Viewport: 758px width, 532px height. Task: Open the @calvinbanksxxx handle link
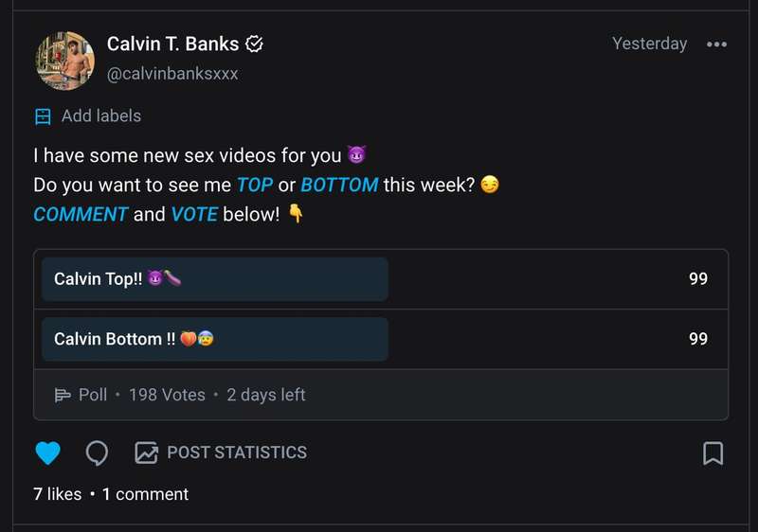click(x=172, y=74)
